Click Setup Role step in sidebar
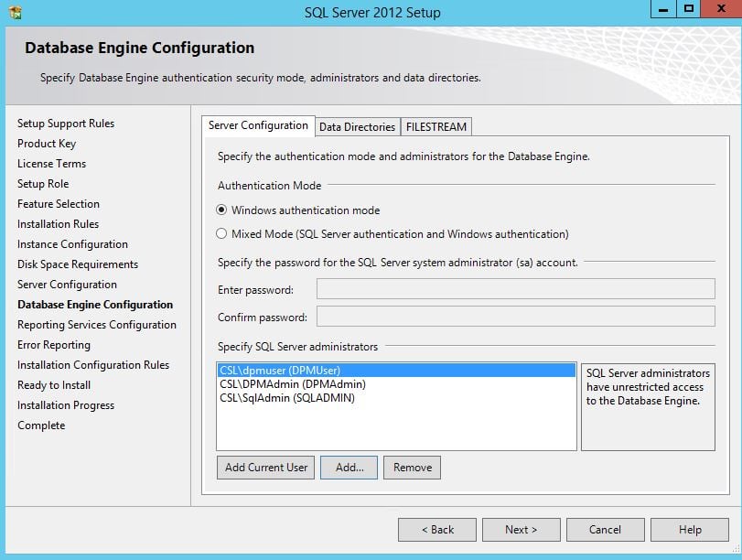 (43, 184)
